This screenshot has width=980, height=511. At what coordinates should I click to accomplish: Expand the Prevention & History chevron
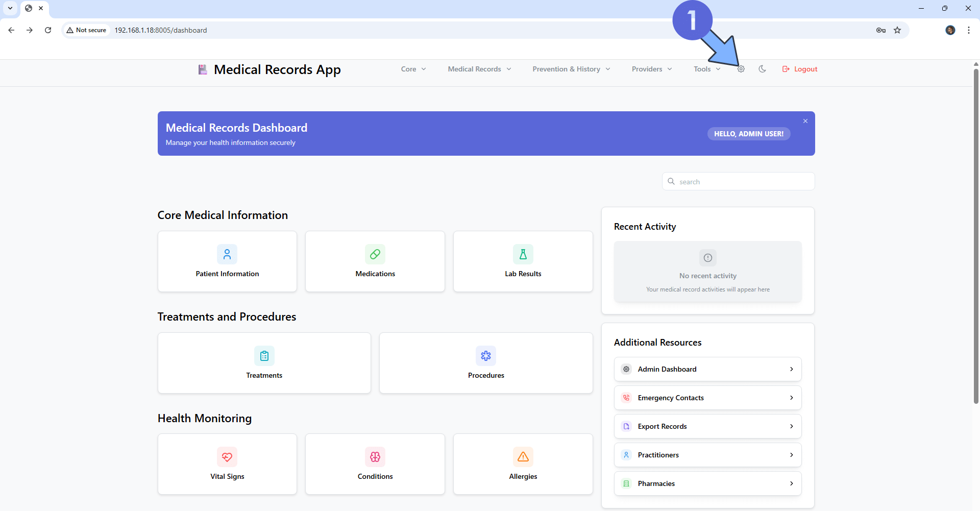608,69
